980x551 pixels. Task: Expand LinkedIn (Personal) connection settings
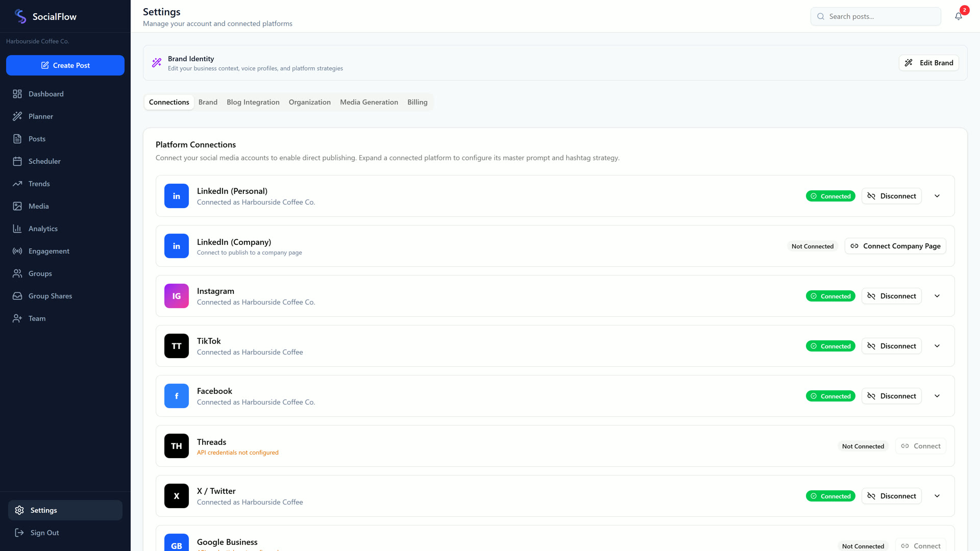(x=937, y=196)
